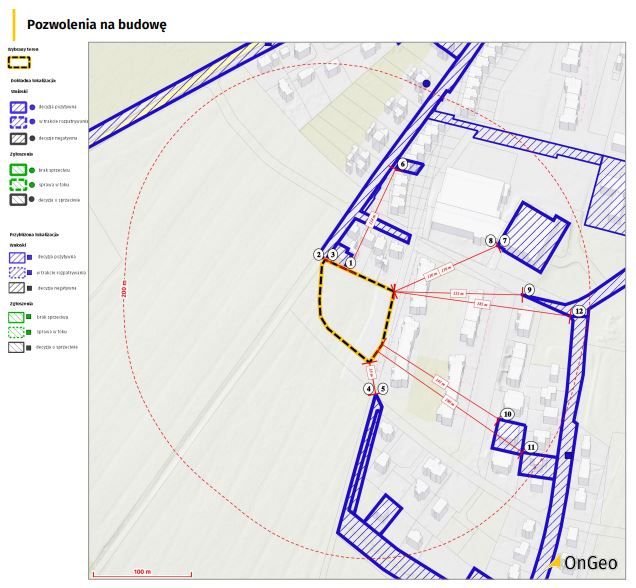Click the first green 'brak sprzeciwu' legend swatch
The height and width of the screenshot is (588, 636).
click(18, 170)
